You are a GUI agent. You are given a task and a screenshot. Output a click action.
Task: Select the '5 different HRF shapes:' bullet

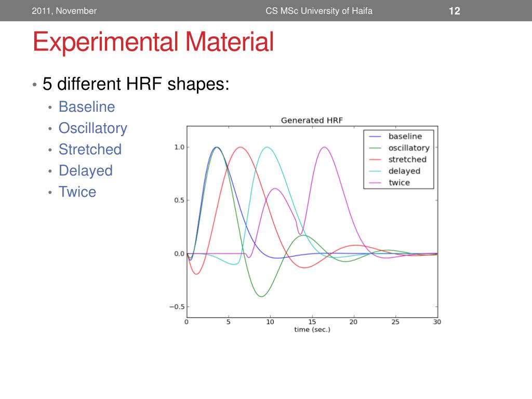coord(136,84)
